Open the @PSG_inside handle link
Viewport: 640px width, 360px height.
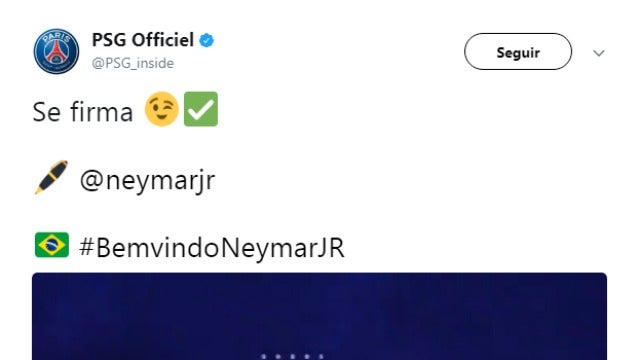click(x=133, y=63)
